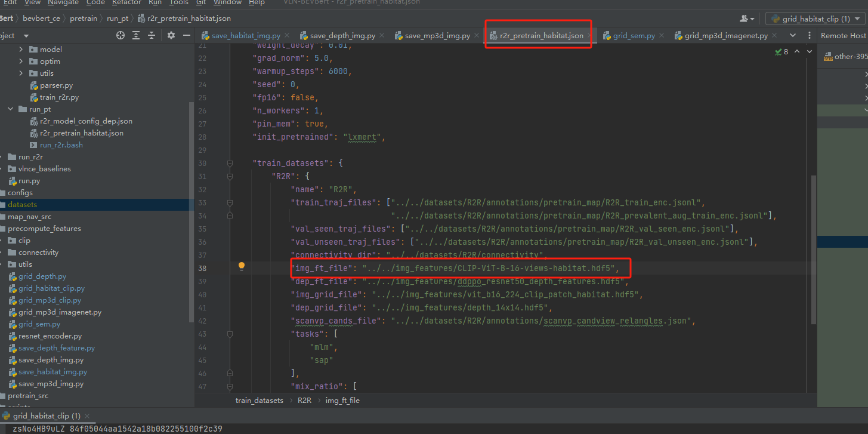Toggle the bookmark gutter marker on line 30
The height and width of the screenshot is (434, 868).
230,162
